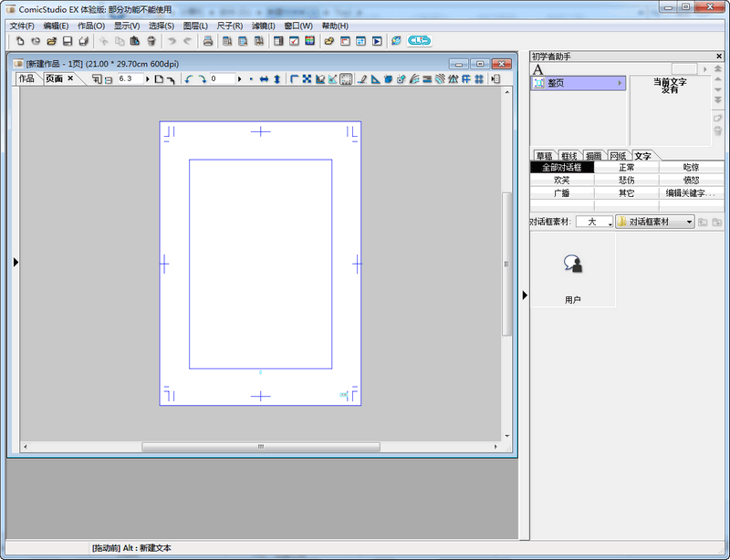730x560 pixels.
Task: Click the Save icon in the main toolbar
Action: click(x=67, y=41)
